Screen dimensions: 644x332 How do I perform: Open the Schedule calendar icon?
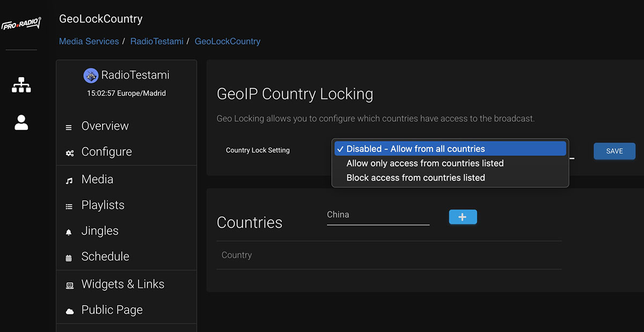[69, 257]
